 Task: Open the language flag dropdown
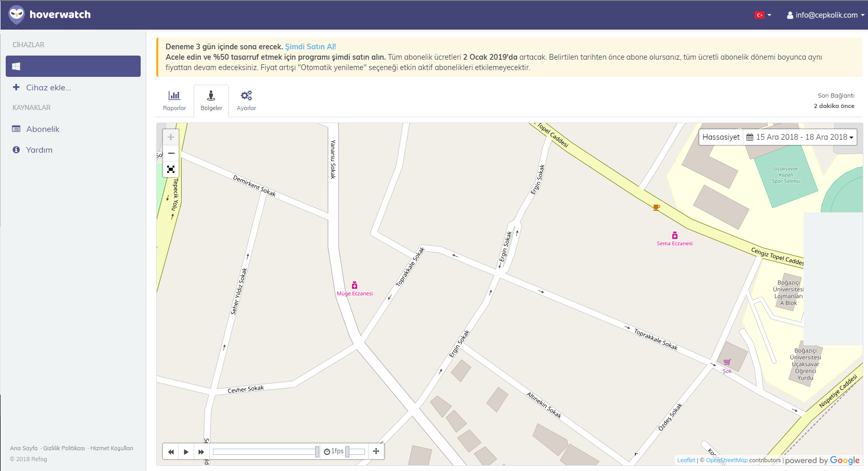[x=763, y=15]
